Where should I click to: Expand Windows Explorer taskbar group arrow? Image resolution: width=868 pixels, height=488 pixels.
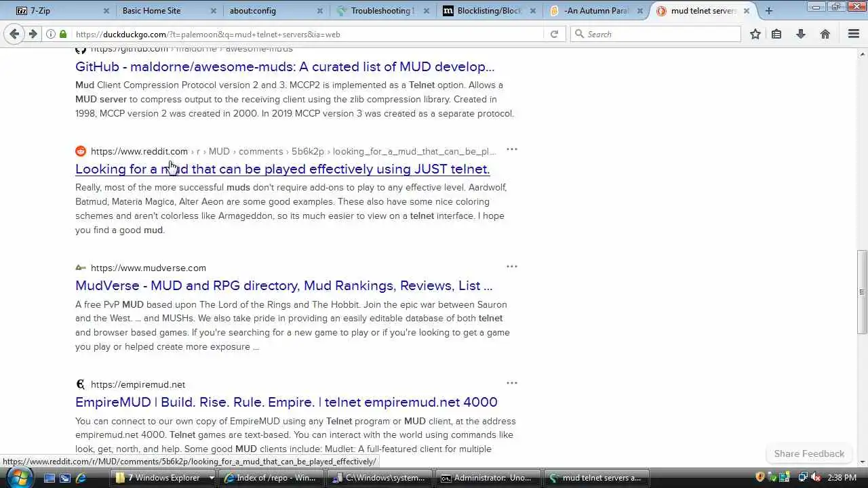point(212,478)
